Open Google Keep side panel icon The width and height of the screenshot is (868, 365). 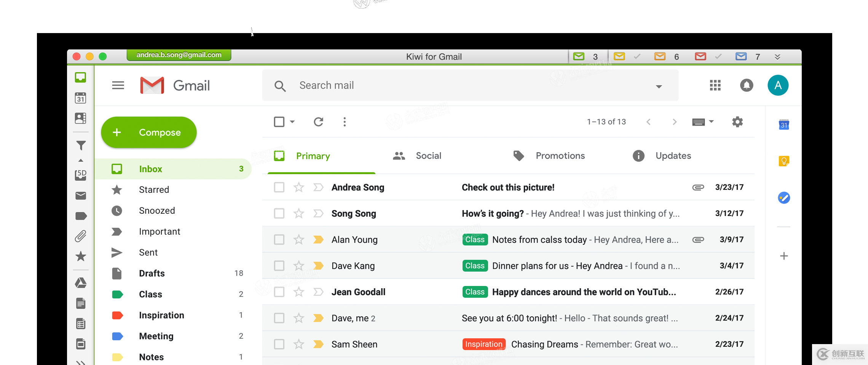click(x=784, y=161)
